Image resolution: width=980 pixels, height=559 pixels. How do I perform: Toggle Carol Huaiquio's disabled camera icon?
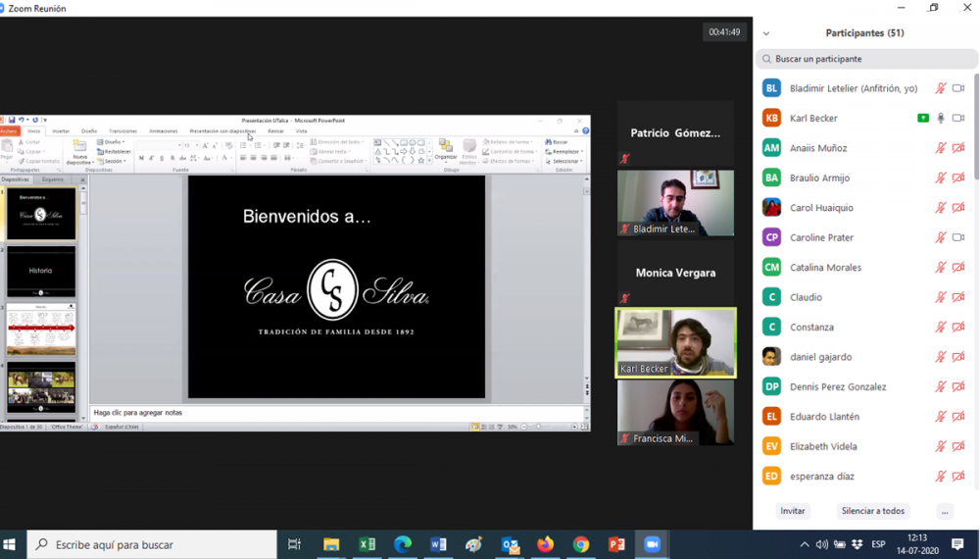[958, 208]
